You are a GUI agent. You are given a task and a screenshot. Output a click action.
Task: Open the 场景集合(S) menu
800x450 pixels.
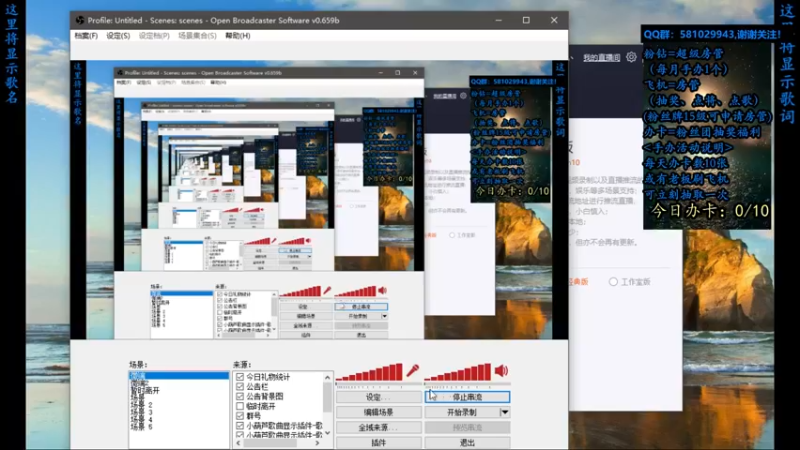pos(197,36)
